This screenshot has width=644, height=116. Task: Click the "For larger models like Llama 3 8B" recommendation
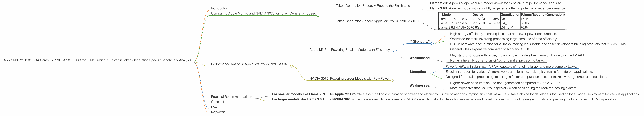tap(444, 99)
